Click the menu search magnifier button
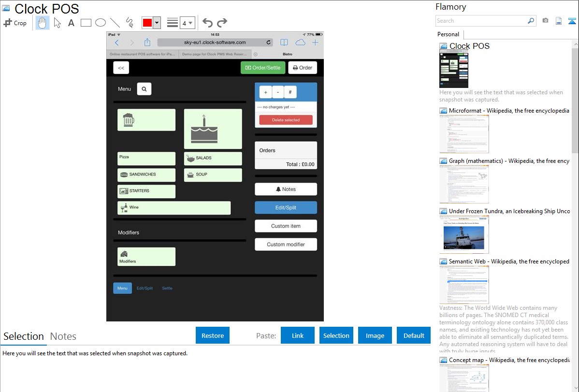Image resolution: width=579 pixels, height=392 pixels. [144, 89]
